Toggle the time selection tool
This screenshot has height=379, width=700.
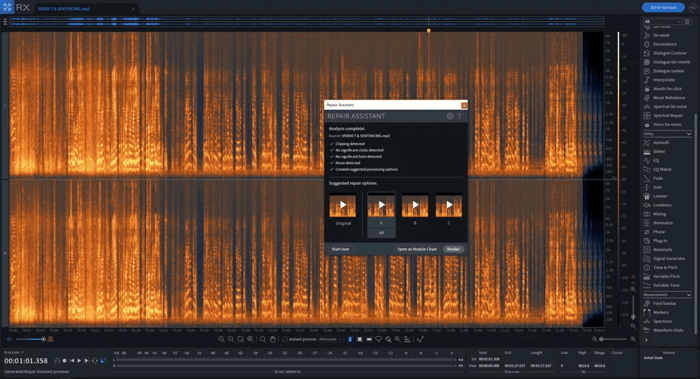click(350, 339)
